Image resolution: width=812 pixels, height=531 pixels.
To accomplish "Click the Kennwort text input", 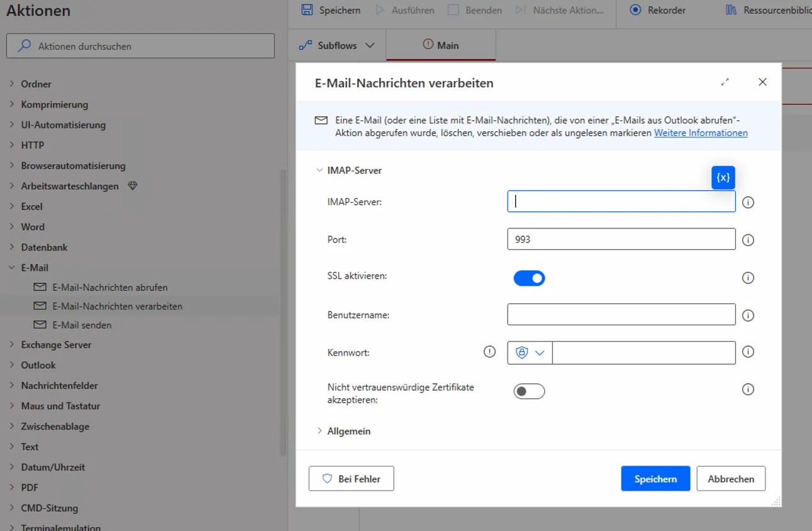I will [x=643, y=353].
